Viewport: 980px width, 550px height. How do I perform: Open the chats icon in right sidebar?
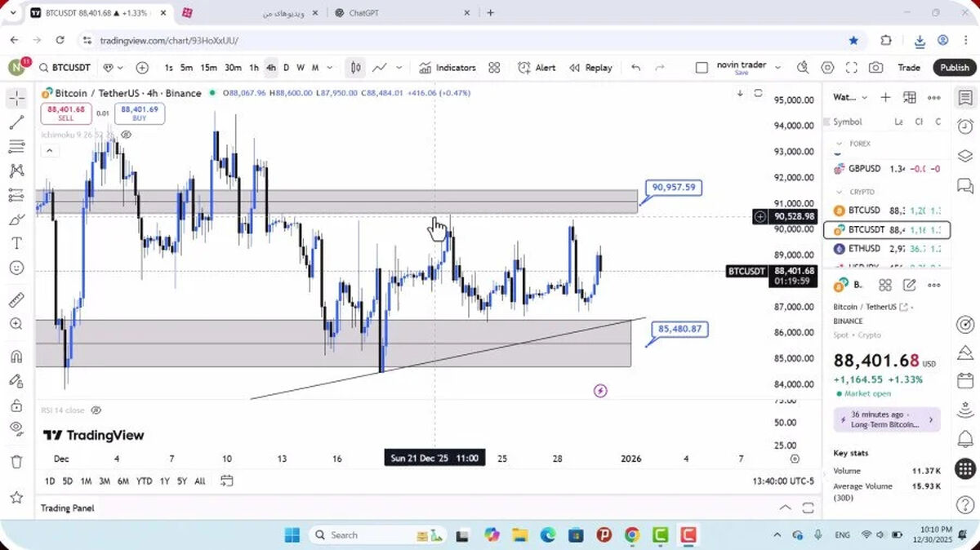point(965,185)
